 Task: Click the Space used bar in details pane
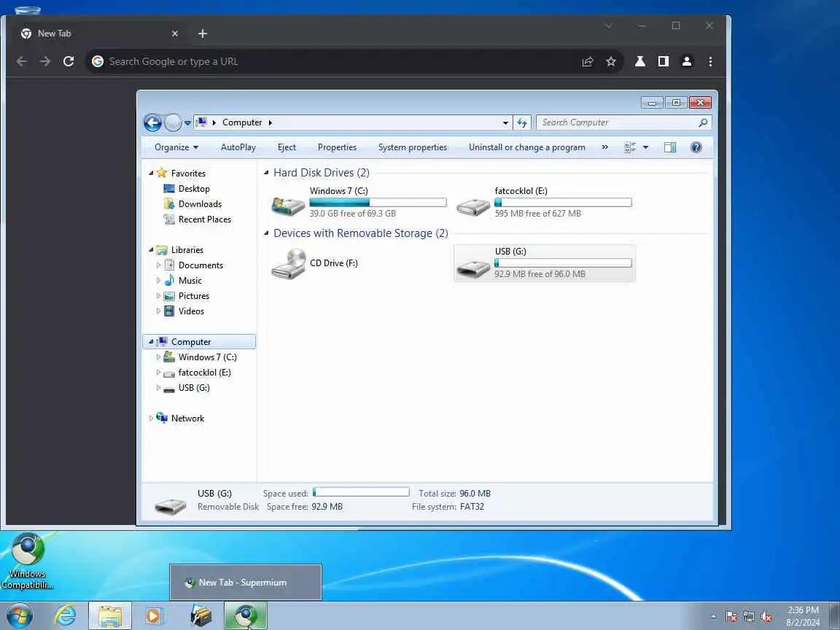click(x=361, y=491)
